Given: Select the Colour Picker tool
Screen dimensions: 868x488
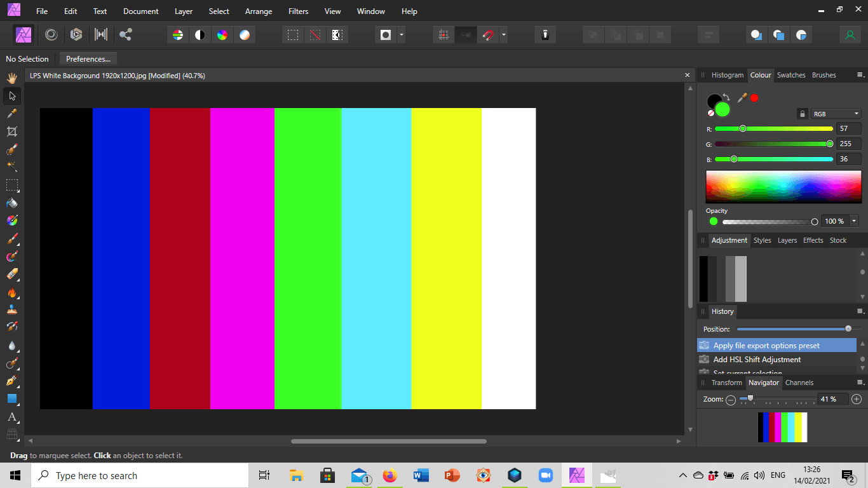Looking at the screenshot, I should [x=11, y=114].
